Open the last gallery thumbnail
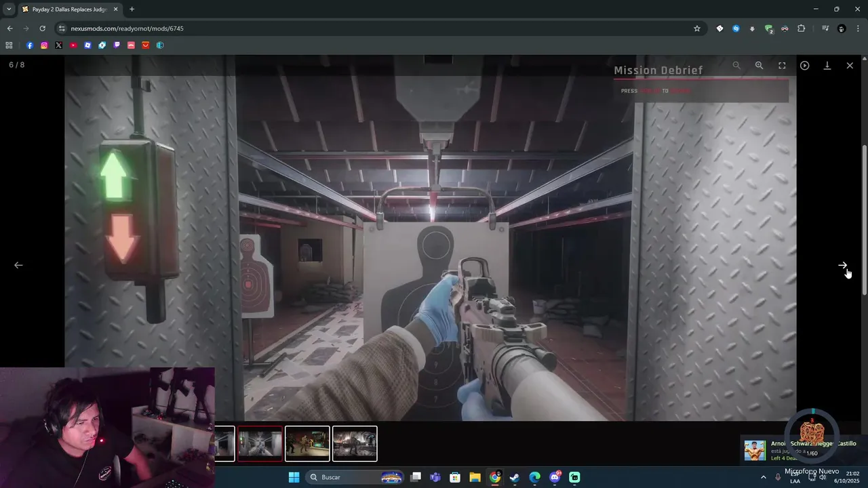The image size is (868, 488). 355,443
